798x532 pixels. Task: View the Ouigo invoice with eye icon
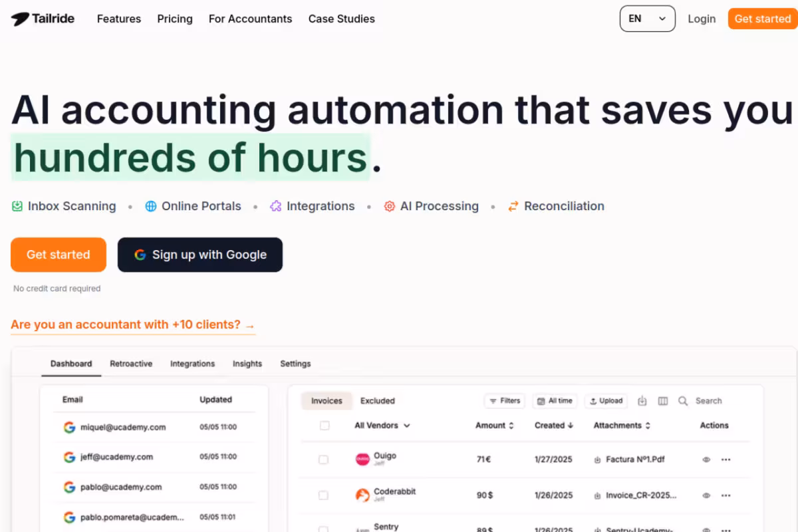(x=706, y=460)
